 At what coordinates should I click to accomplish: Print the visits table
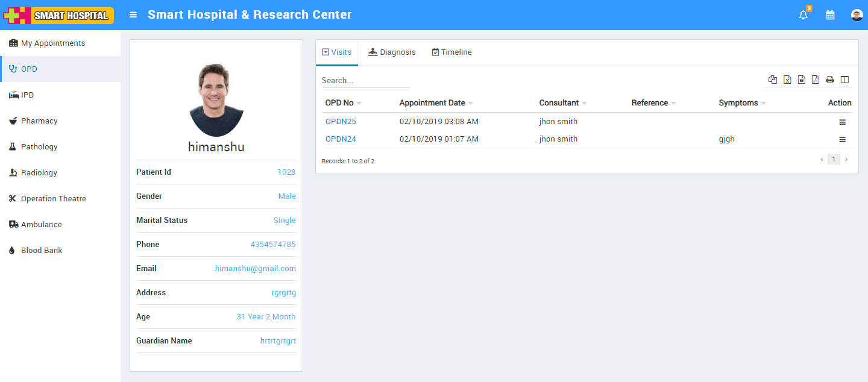(830, 80)
